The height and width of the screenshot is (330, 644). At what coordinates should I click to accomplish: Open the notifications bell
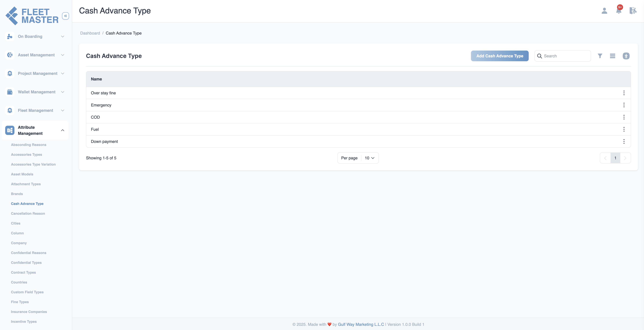coord(619,11)
